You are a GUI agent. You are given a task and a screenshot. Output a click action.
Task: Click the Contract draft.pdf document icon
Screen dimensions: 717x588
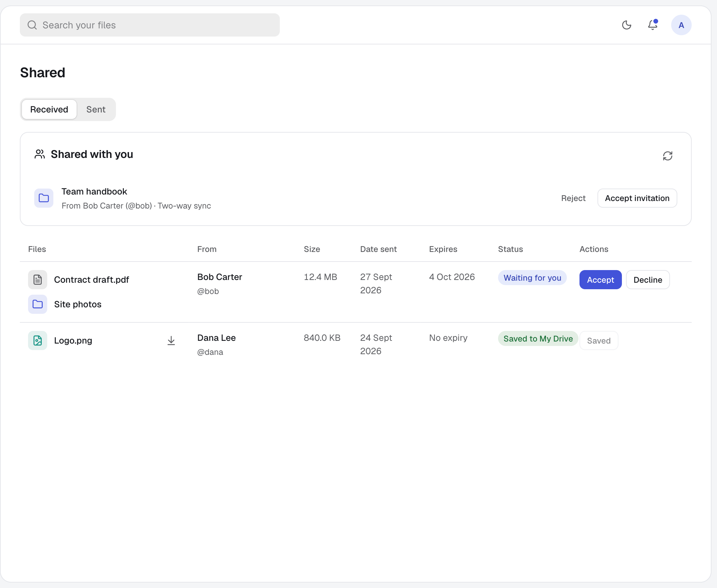38,280
